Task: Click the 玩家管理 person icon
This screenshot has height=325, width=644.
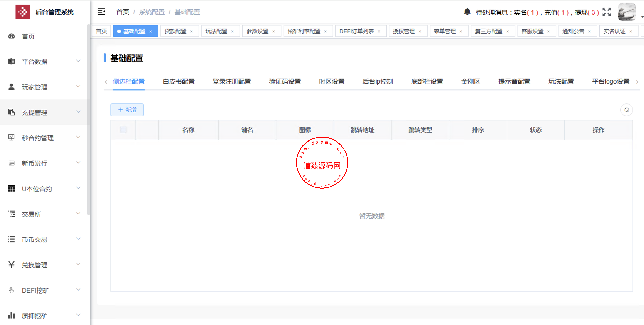Action: pos(12,87)
